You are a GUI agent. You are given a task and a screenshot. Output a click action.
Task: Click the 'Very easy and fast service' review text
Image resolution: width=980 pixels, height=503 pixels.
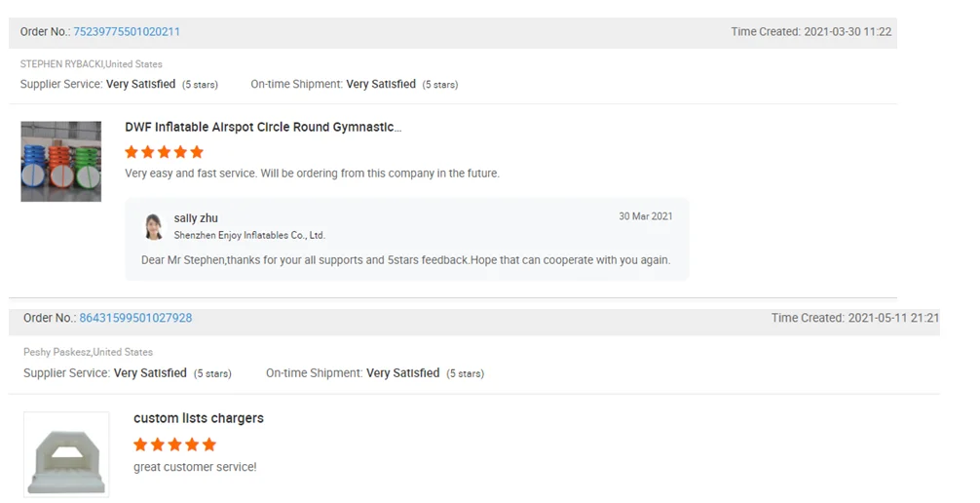[x=312, y=174]
